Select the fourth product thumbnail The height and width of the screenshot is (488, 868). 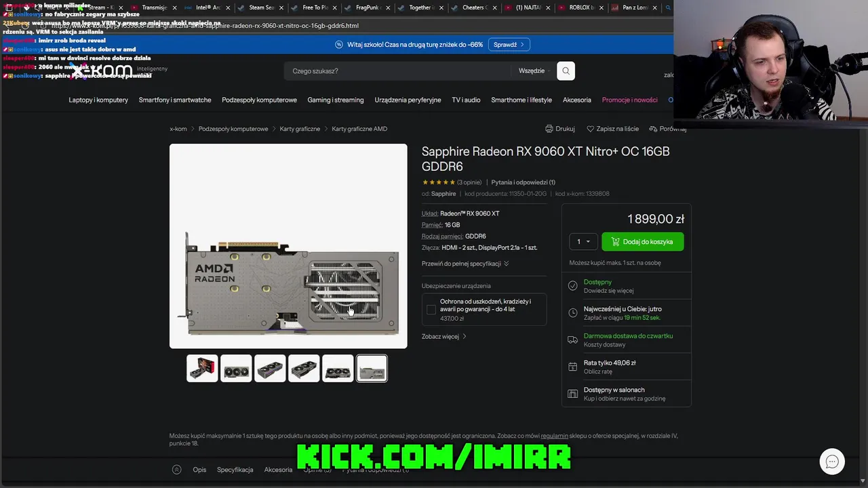point(304,369)
